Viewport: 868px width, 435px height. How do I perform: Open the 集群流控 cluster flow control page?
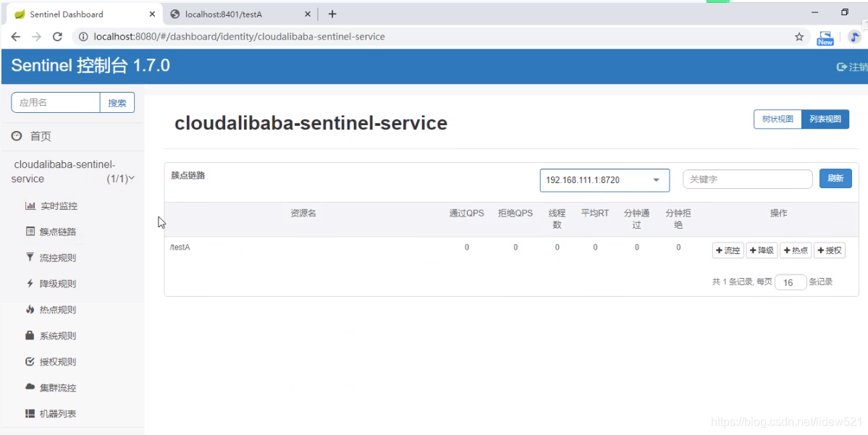pyautogui.click(x=51, y=388)
